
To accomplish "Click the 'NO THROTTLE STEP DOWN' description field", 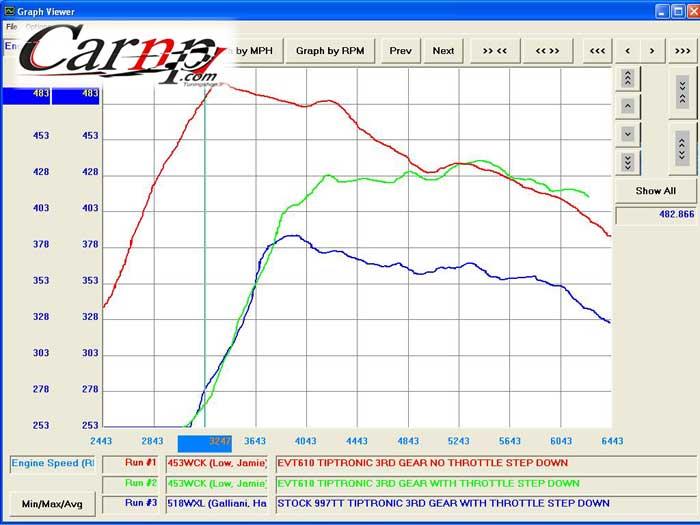I will 486,463.
